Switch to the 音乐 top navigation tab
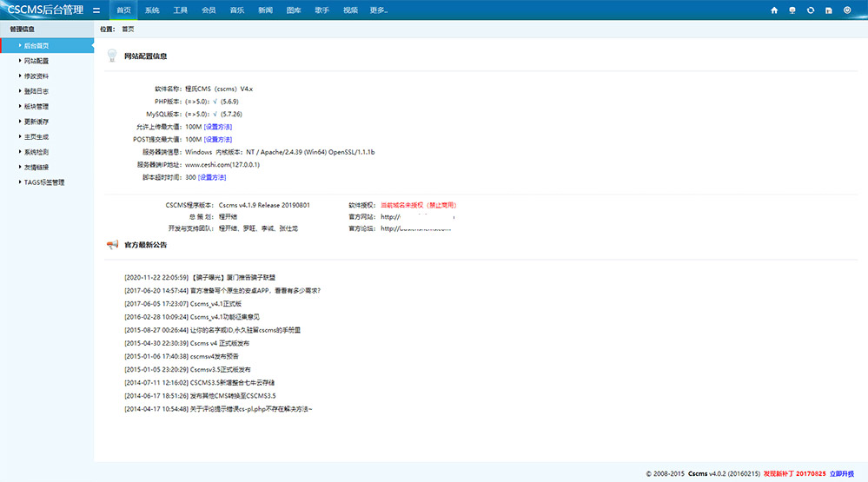The width and height of the screenshot is (868, 482). pos(236,10)
